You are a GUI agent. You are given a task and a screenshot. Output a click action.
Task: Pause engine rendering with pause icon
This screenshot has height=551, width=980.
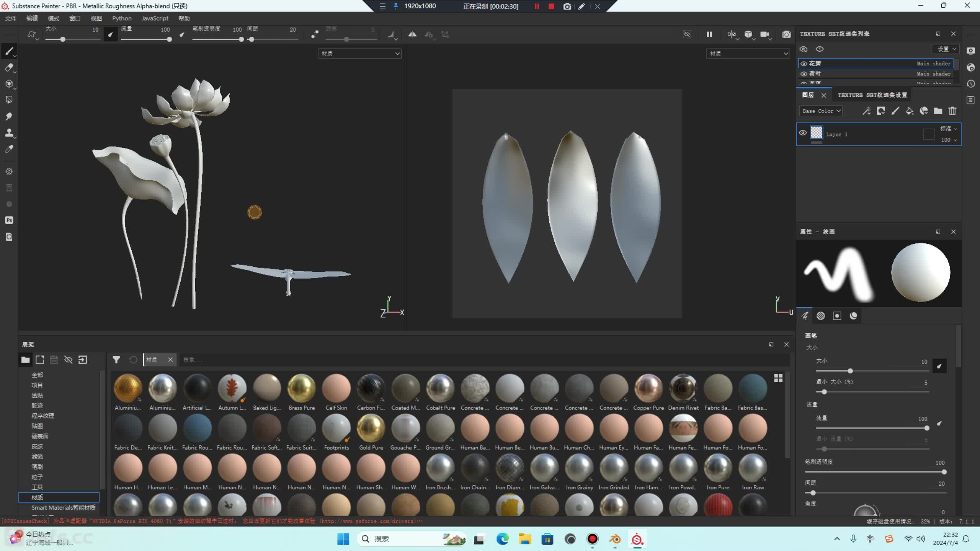[x=709, y=34]
